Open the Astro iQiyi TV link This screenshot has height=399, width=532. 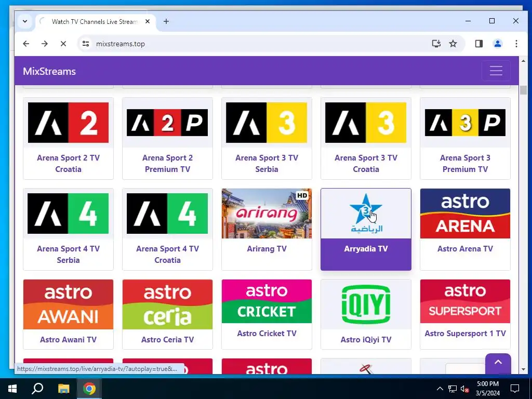pos(366,340)
